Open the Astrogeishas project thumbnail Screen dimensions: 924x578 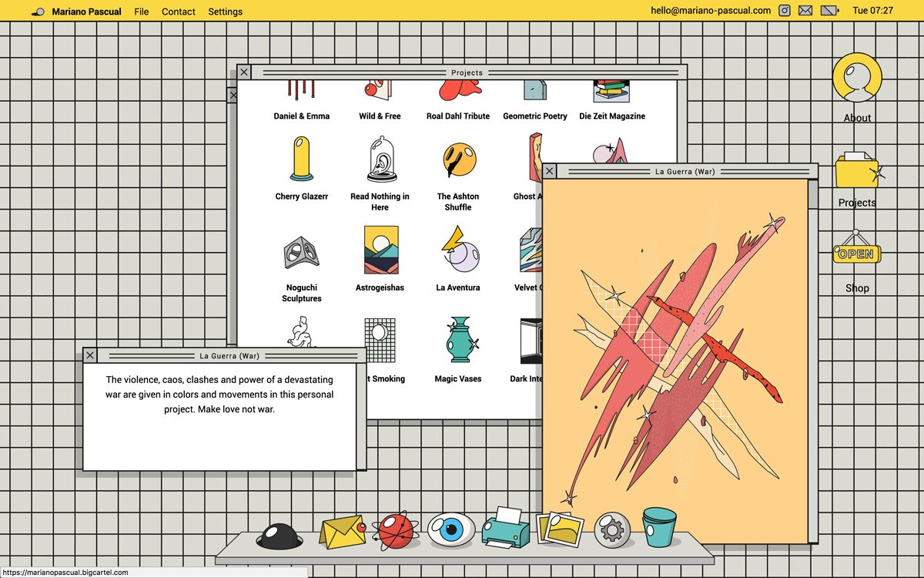pos(380,250)
